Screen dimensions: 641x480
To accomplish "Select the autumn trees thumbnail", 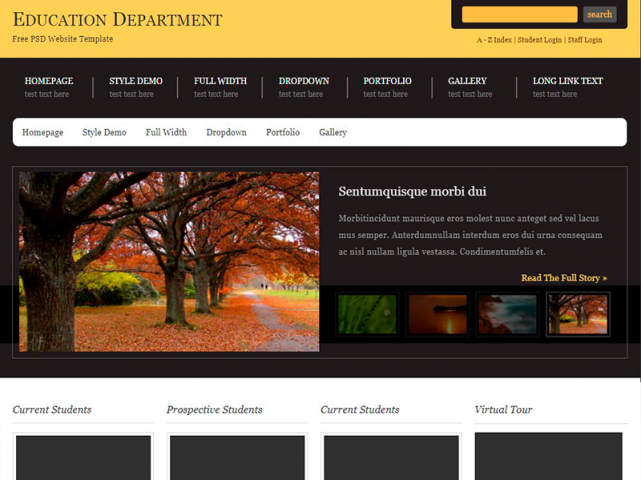I will point(578,314).
